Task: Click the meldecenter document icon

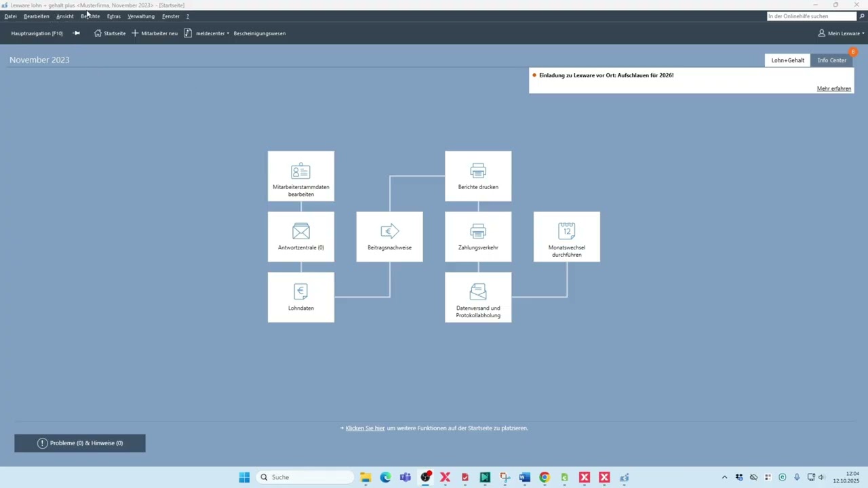Action: pyautogui.click(x=188, y=33)
